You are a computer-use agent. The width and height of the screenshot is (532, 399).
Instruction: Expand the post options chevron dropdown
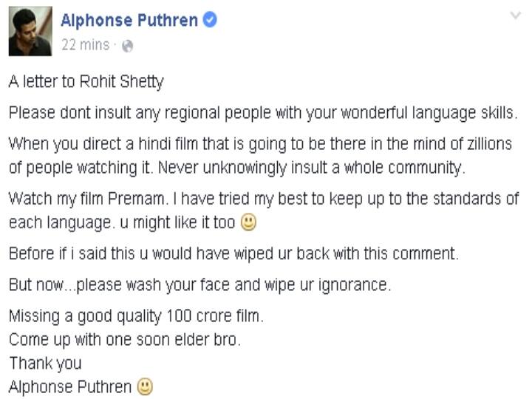click(516, 16)
